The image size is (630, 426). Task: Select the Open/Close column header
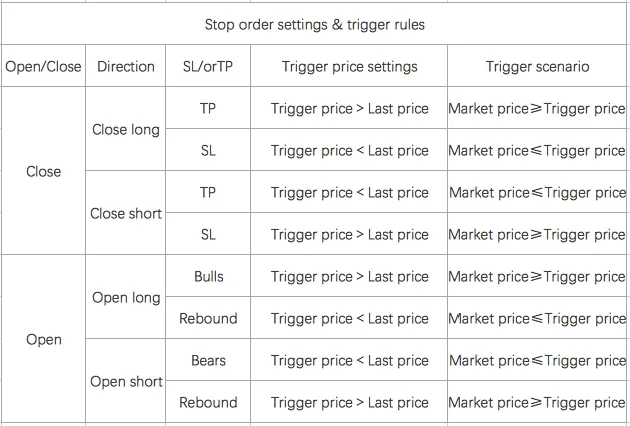(x=43, y=67)
